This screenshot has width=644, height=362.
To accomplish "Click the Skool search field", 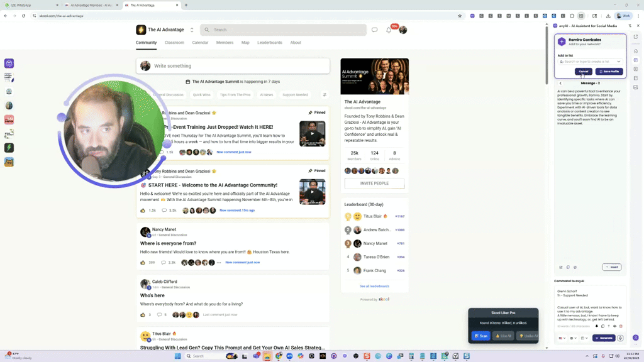I will pyautogui.click(x=283, y=30).
